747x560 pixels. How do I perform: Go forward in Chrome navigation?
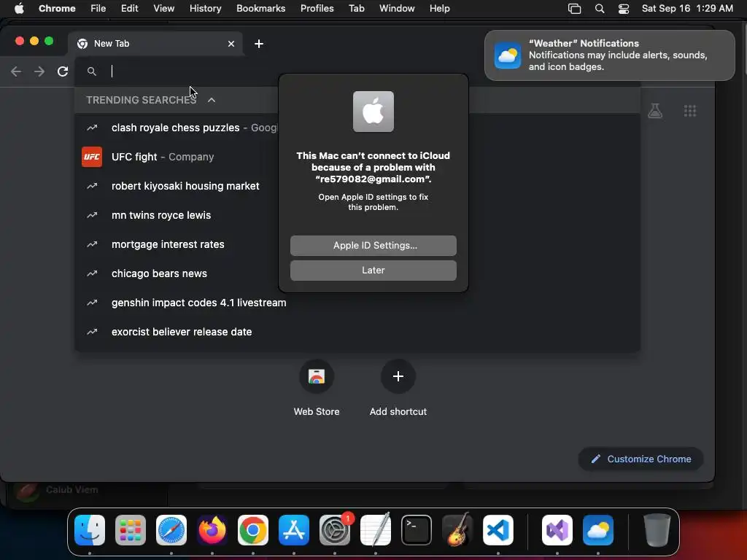(x=39, y=71)
